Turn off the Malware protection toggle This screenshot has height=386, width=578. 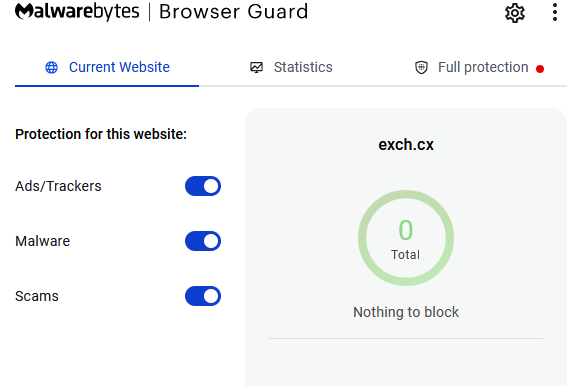point(203,241)
